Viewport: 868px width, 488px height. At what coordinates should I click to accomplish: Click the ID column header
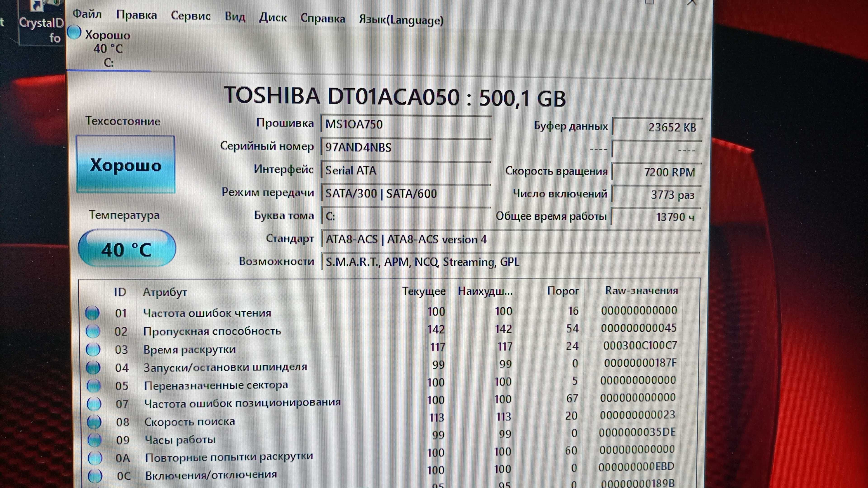120,292
